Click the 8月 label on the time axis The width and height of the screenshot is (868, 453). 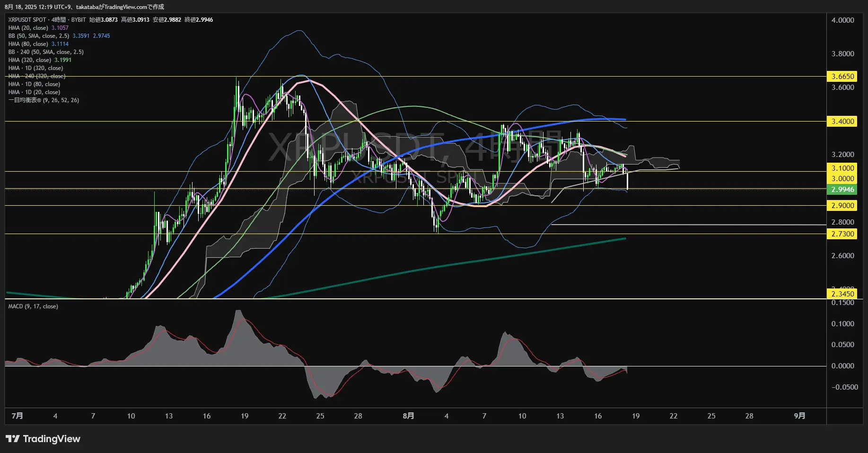point(408,416)
